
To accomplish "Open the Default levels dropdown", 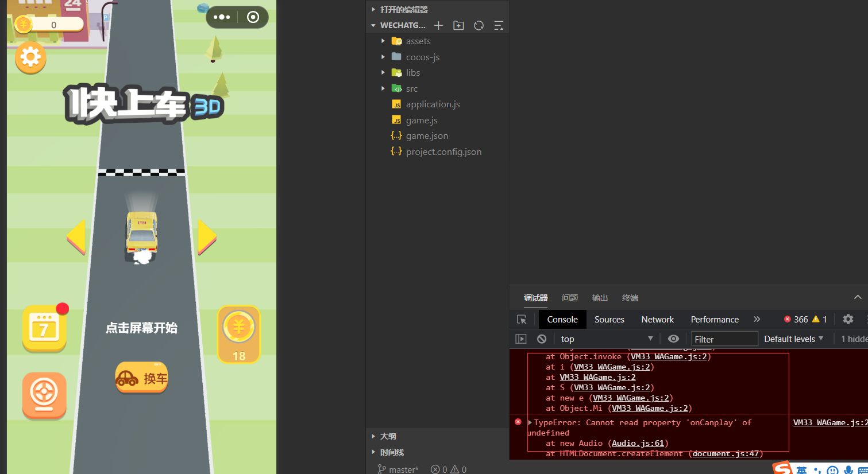I will pos(794,339).
